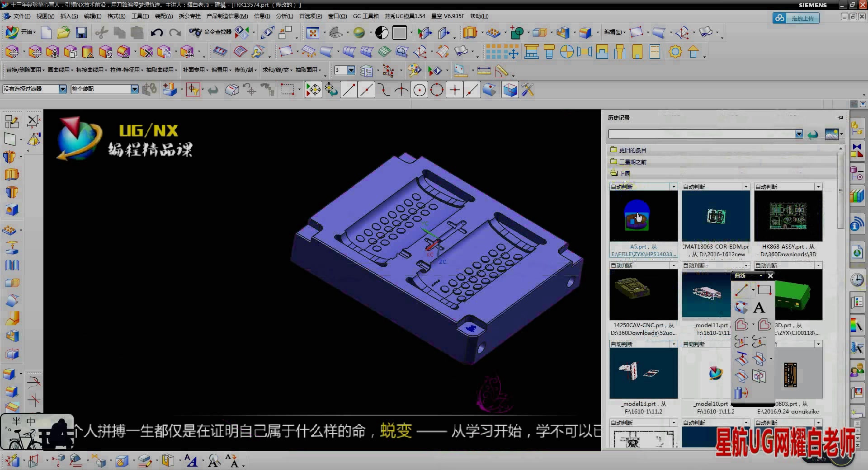
Task: Enable the circle center snap point toggle
Action: point(419,89)
